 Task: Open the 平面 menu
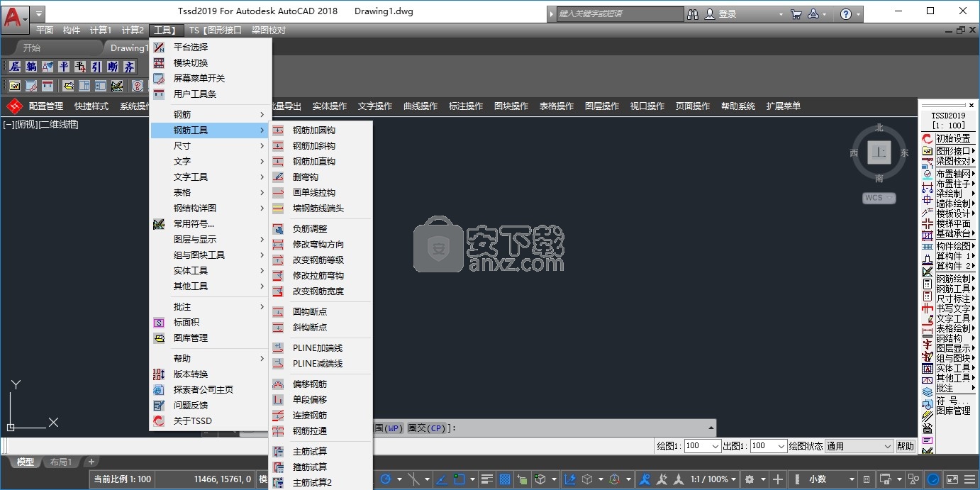(45, 30)
